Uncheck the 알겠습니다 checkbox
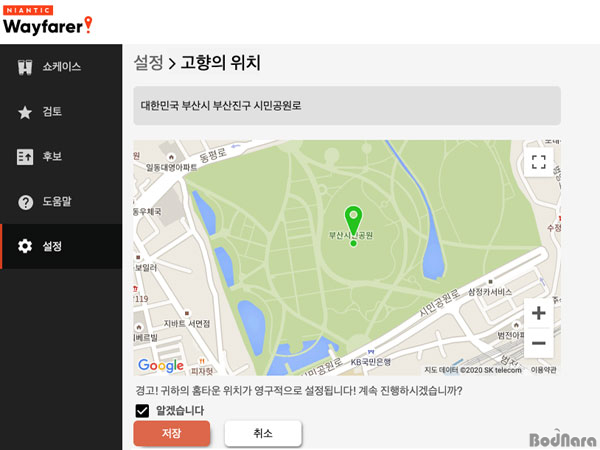Viewport: 600px width, 450px height. point(142,411)
